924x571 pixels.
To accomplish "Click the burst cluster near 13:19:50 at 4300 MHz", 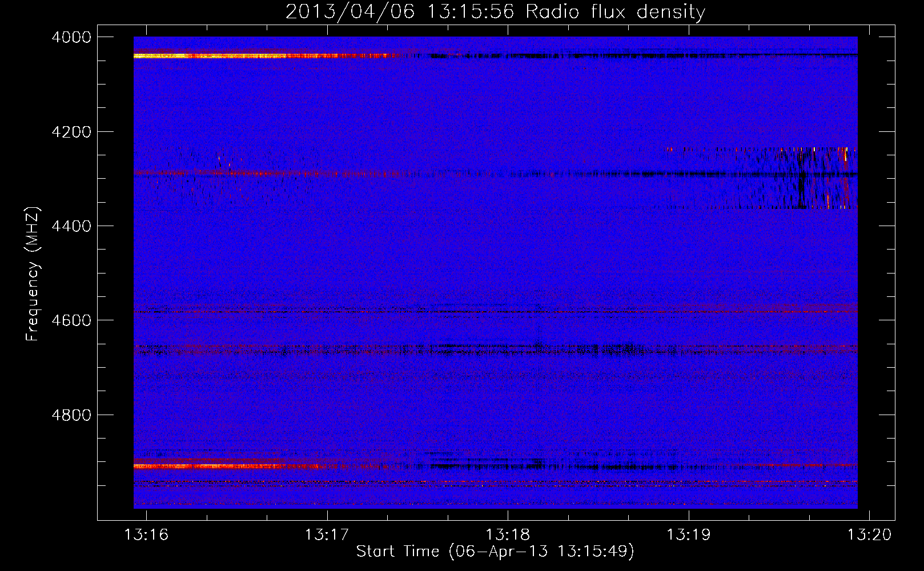I will (817, 178).
